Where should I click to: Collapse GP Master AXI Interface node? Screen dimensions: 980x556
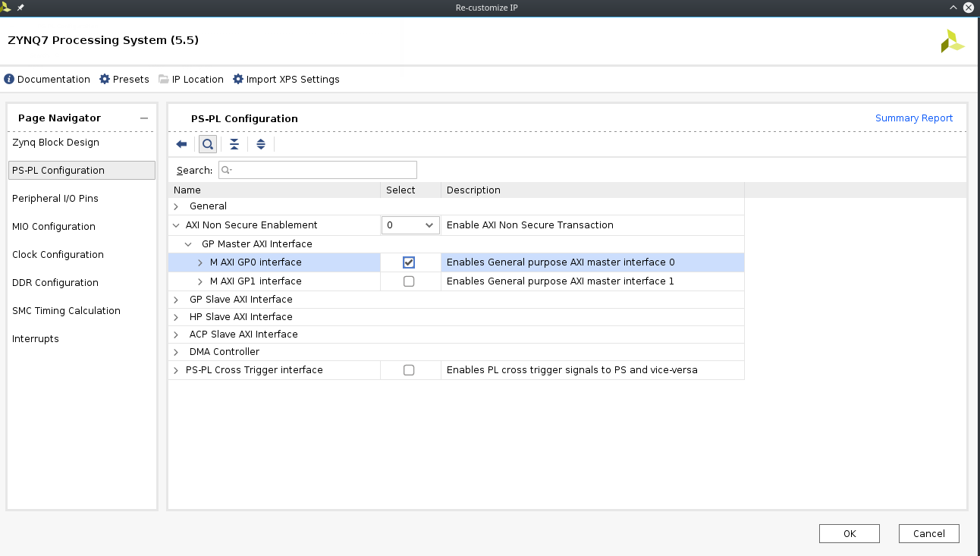tap(188, 244)
